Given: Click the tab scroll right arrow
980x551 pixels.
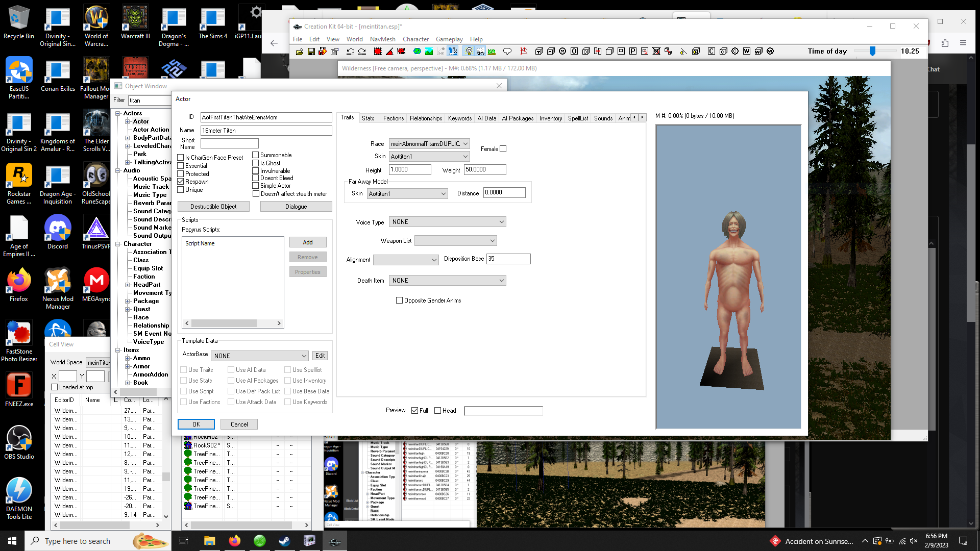Looking at the screenshot, I should click(x=642, y=117).
